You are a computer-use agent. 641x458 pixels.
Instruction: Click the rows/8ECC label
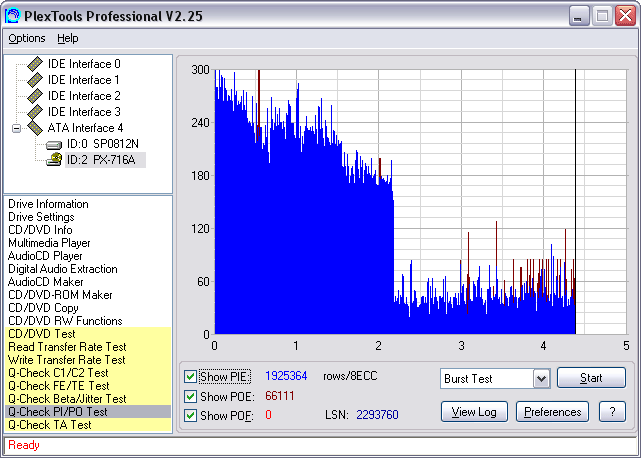[x=350, y=376]
